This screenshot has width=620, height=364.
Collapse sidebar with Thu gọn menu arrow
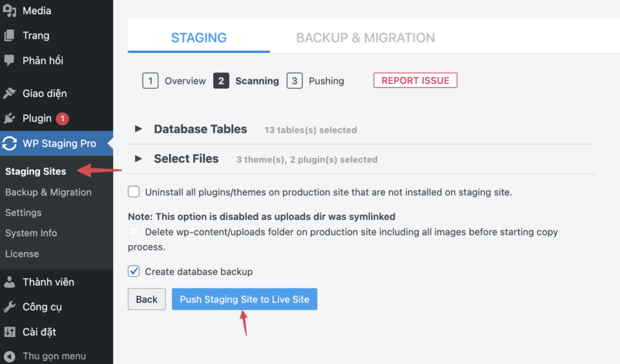(x=10, y=356)
